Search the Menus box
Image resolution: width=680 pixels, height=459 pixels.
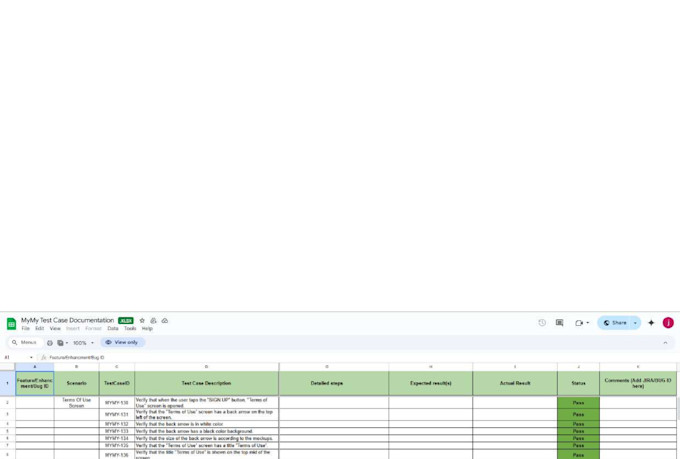point(25,343)
